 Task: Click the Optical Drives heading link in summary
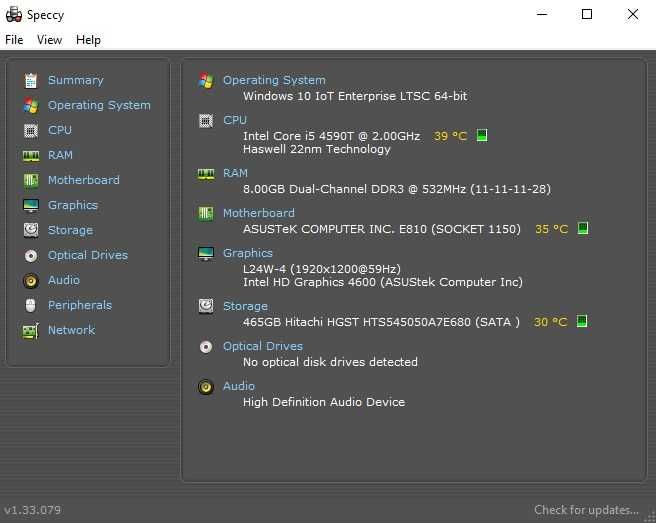tap(263, 346)
